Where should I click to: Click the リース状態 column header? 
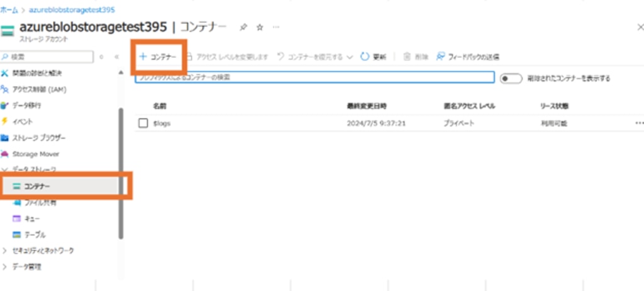pyautogui.click(x=554, y=106)
